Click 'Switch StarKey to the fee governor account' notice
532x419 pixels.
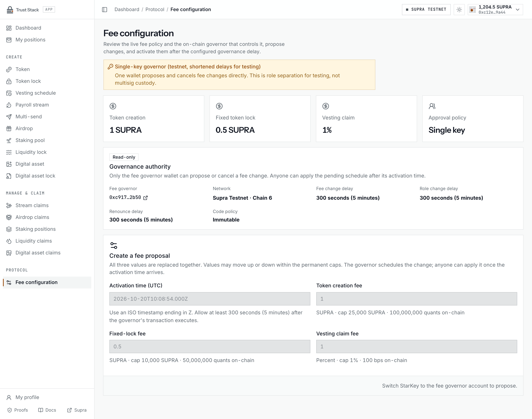450,386
